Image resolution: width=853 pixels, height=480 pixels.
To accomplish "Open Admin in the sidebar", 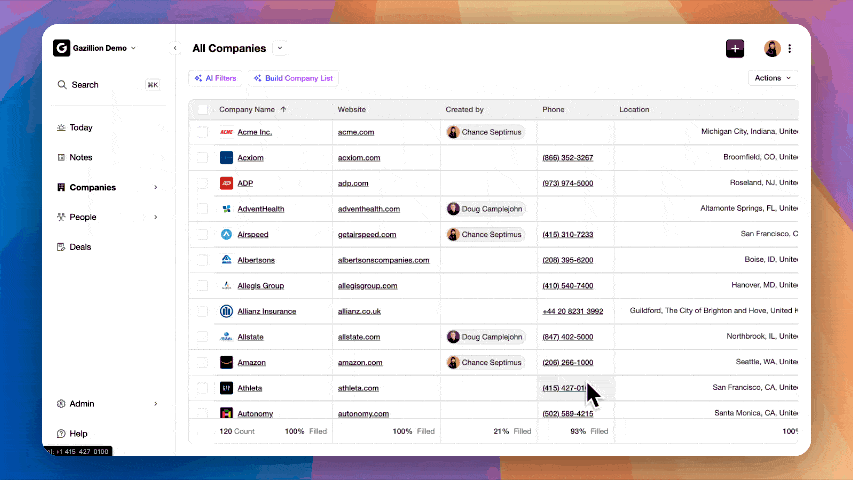I will (x=82, y=404).
